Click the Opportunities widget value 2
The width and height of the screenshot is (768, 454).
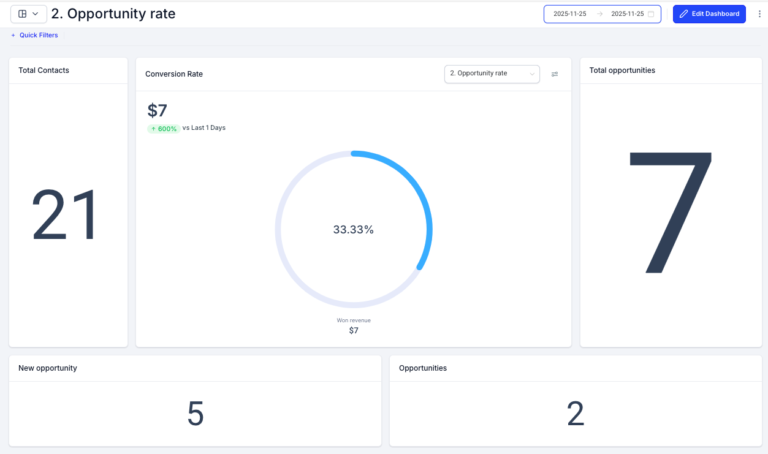pyautogui.click(x=575, y=413)
